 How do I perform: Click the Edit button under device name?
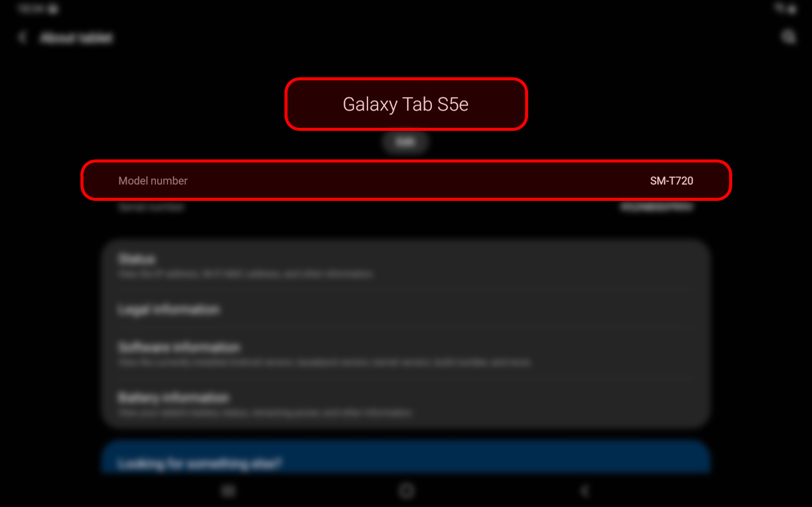tap(406, 142)
